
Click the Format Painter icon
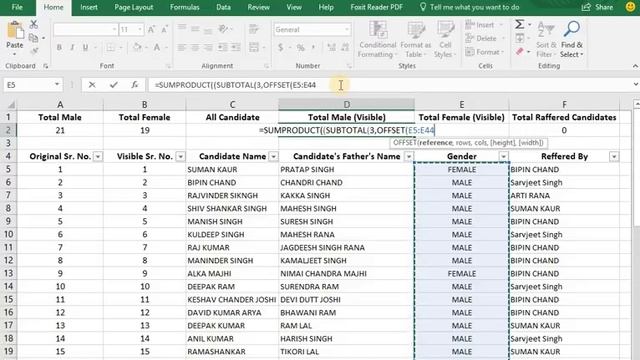(34, 51)
